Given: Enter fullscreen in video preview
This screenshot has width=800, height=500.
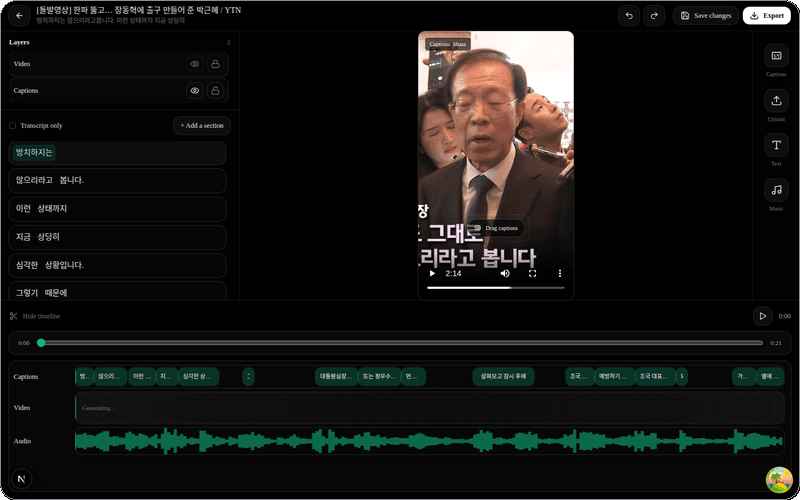Looking at the screenshot, I should pos(533,273).
